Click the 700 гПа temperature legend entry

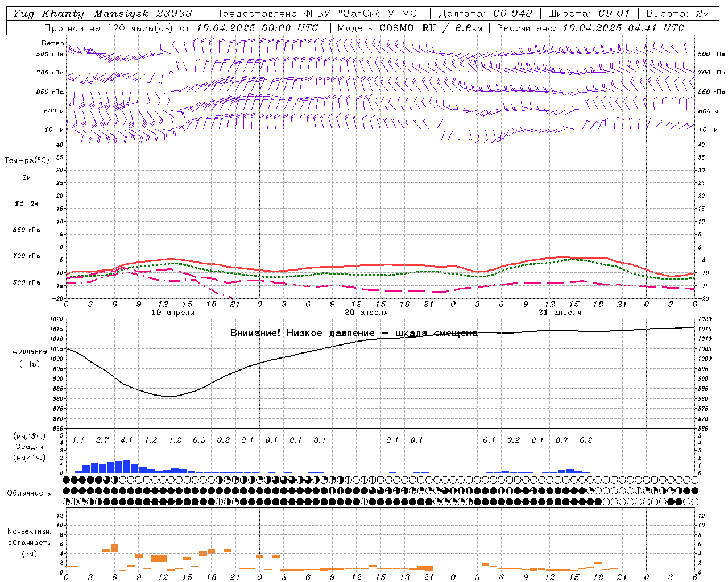pyautogui.click(x=26, y=256)
